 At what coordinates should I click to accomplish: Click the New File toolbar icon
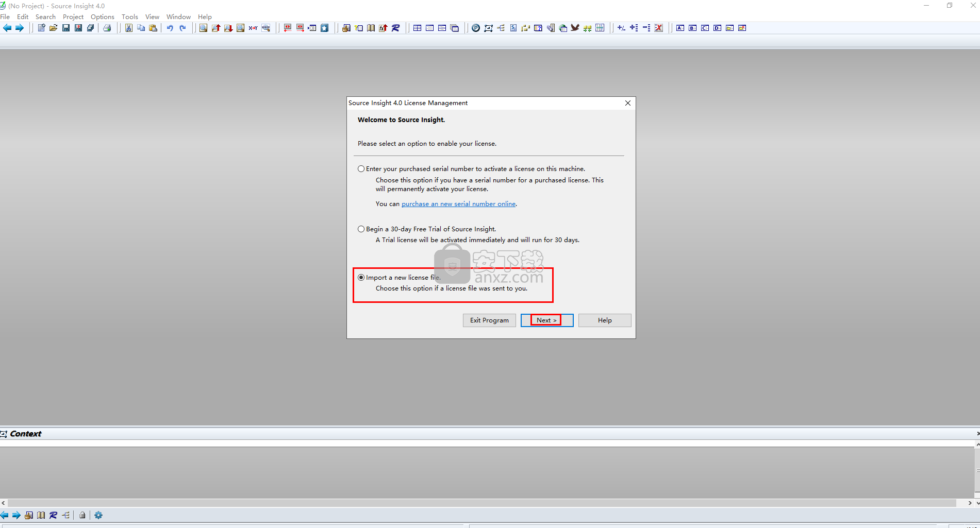[x=41, y=28]
